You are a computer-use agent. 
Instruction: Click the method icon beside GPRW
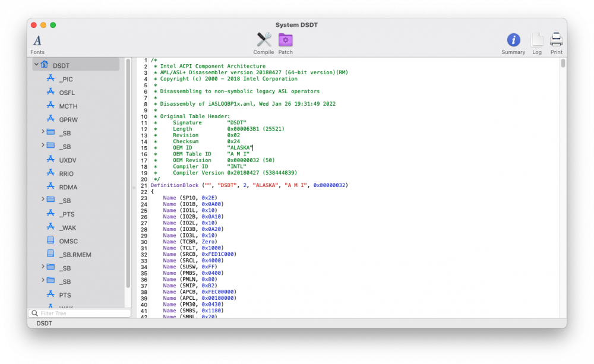(50, 119)
